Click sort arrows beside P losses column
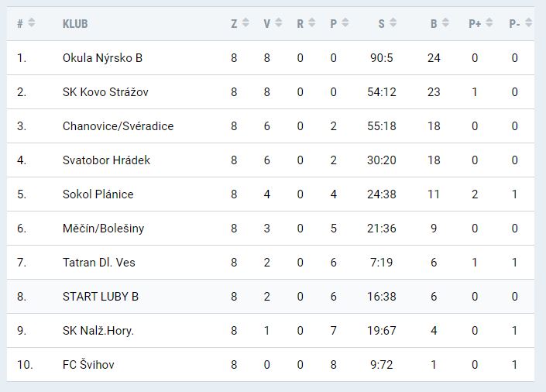The height and width of the screenshot is (392, 546). [x=345, y=23]
